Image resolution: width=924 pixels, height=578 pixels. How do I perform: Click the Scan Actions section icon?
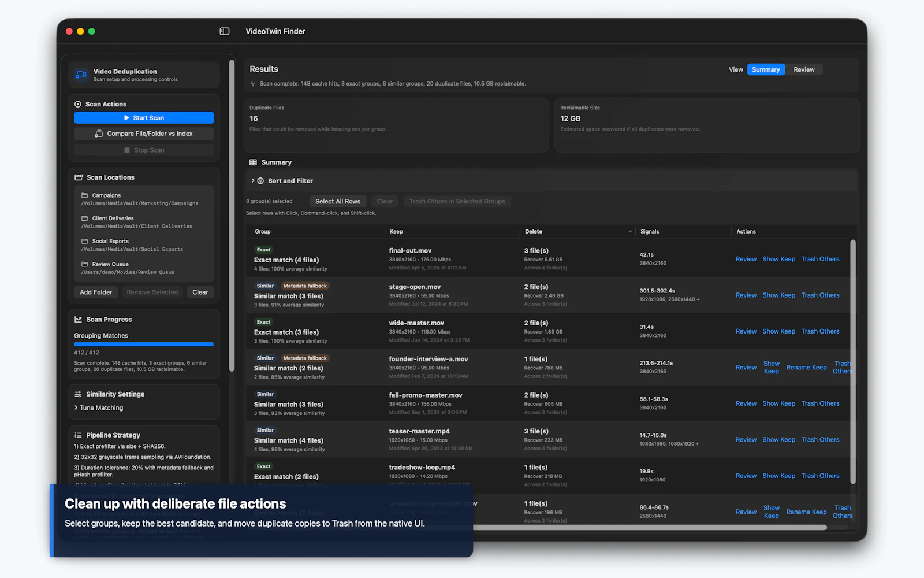(x=78, y=104)
